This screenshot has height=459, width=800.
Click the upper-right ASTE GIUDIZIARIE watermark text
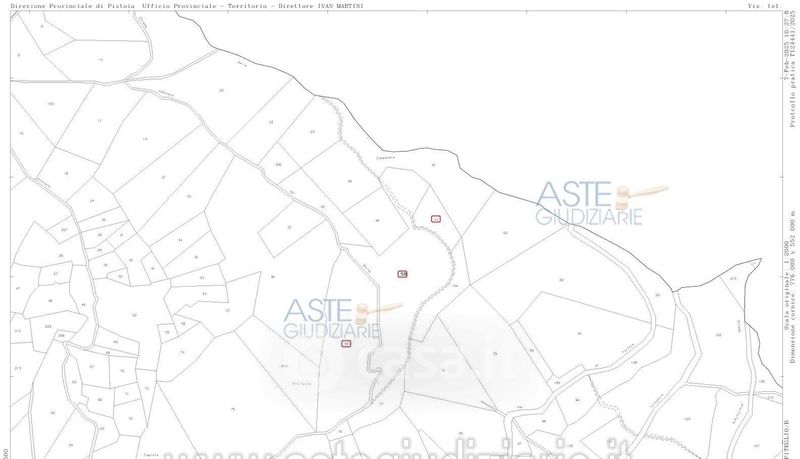point(588,204)
